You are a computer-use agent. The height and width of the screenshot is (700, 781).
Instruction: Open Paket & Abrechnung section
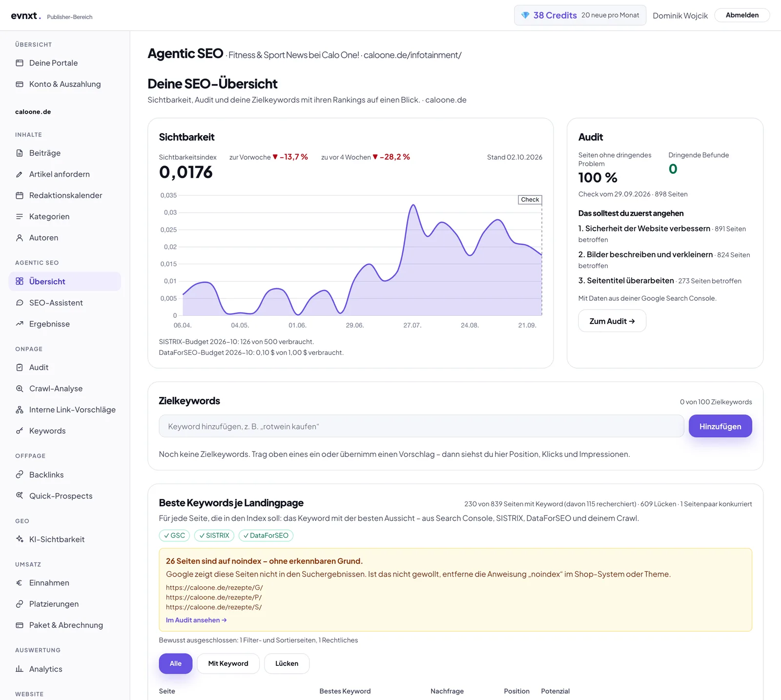65,625
